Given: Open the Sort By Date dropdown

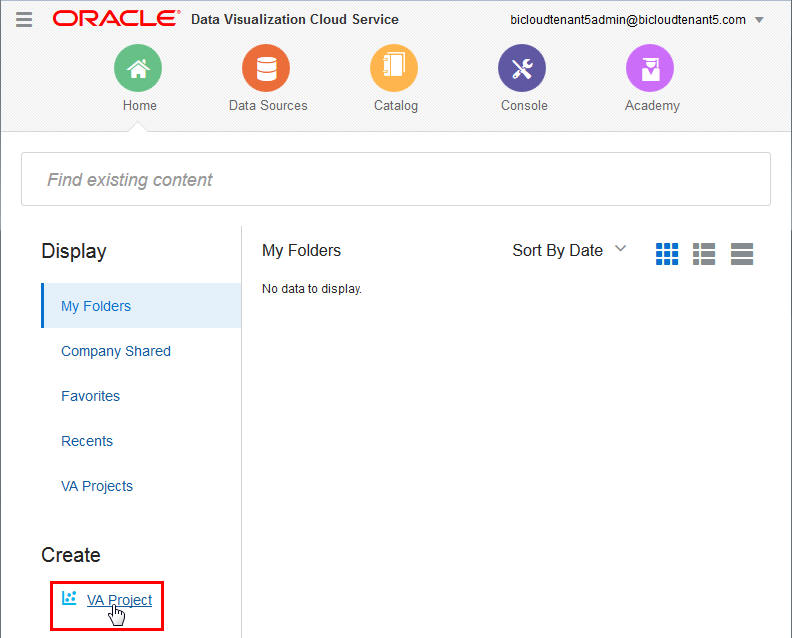Looking at the screenshot, I should click(x=569, y=251).
